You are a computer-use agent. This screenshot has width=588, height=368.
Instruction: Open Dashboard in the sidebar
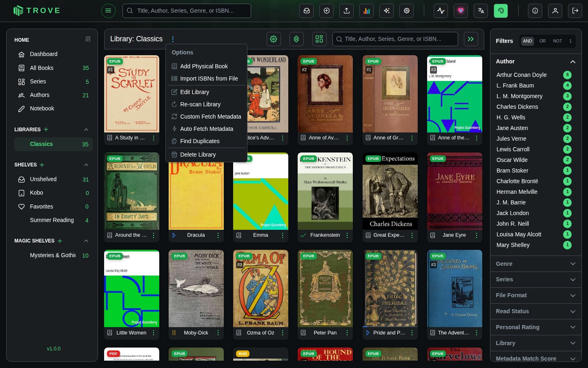[x=53, y=54]
